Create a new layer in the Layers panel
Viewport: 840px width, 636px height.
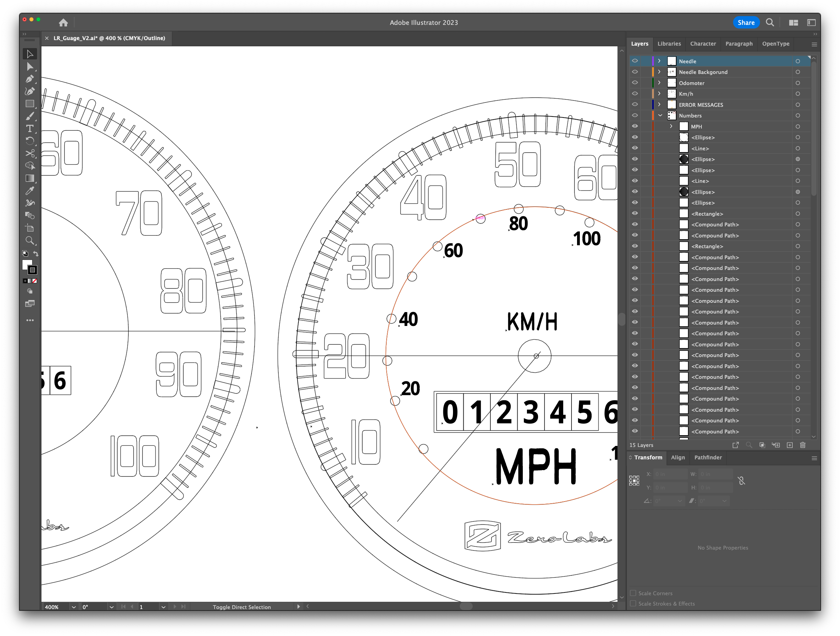tap(790, 445)
